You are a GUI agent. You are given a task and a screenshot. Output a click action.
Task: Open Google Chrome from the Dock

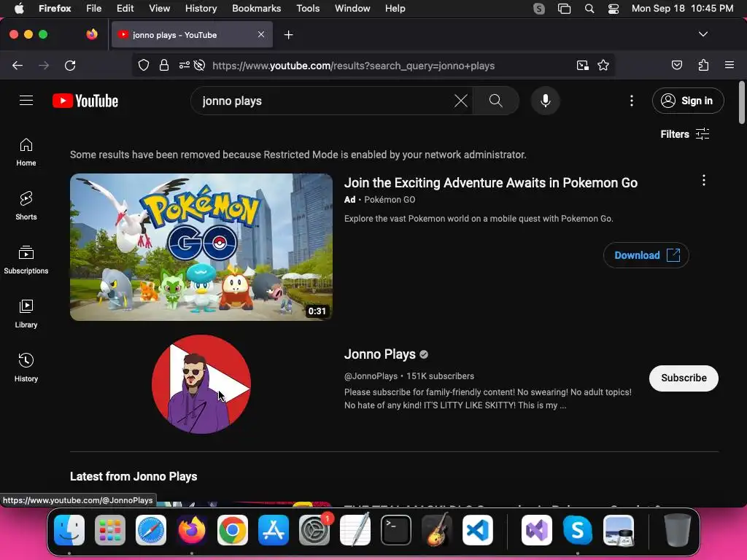coord(233,530)
